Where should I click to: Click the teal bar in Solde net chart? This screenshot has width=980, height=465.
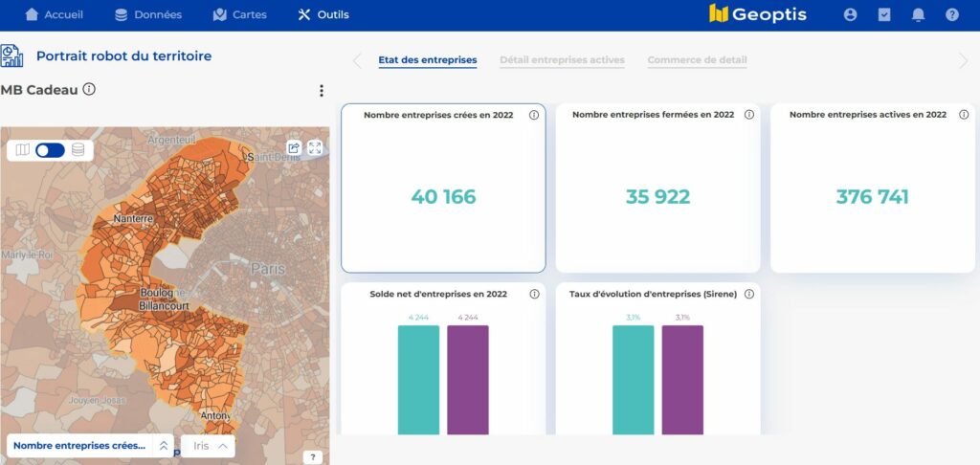click(419, 380)
